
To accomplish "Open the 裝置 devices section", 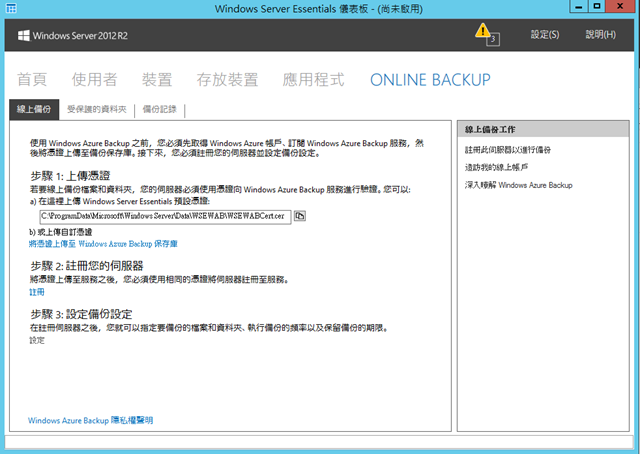I will (x=157, y=79).
